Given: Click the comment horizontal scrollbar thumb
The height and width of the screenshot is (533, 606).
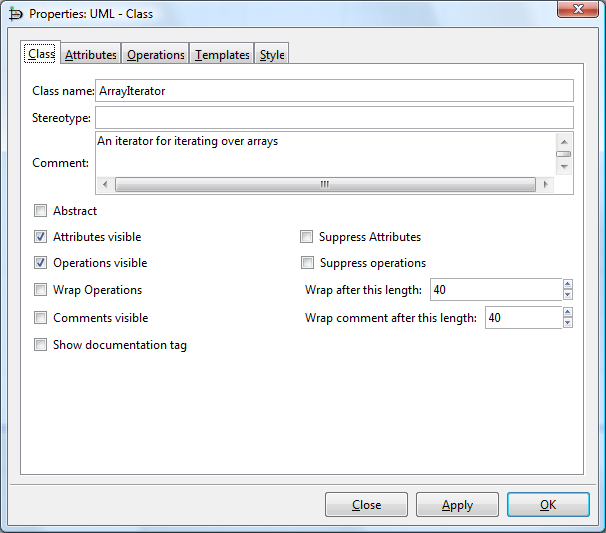Looking at the screenshot, I should click(325, 184).
